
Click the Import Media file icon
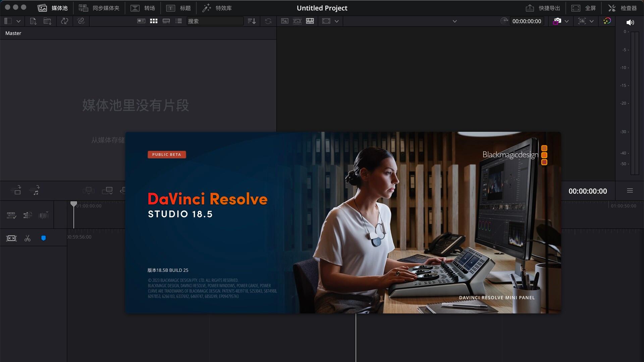pos(33,21)
